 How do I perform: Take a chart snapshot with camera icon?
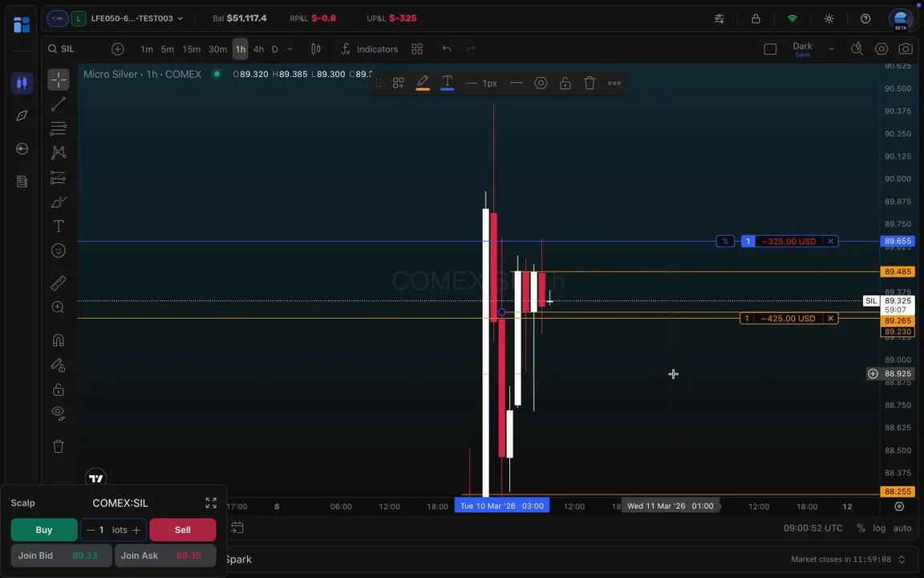pos(906,49)
